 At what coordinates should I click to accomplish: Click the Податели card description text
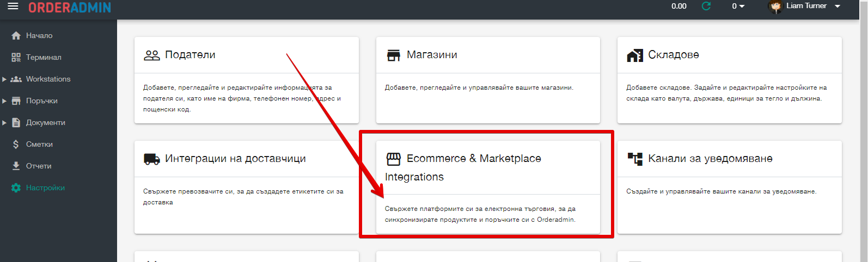(242, 98)
